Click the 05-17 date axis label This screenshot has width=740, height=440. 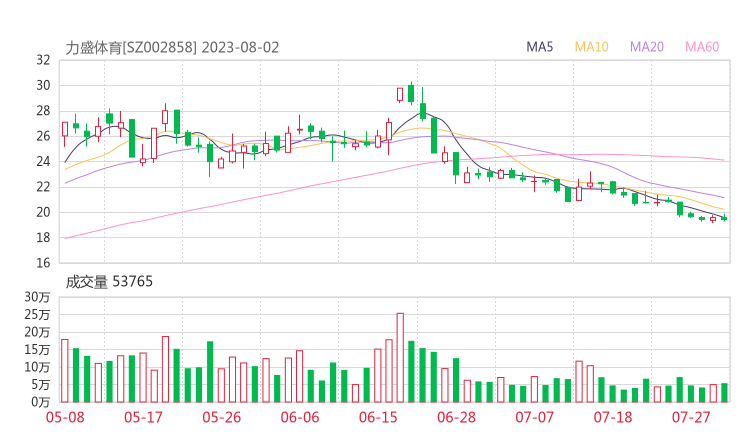[143, 417]
